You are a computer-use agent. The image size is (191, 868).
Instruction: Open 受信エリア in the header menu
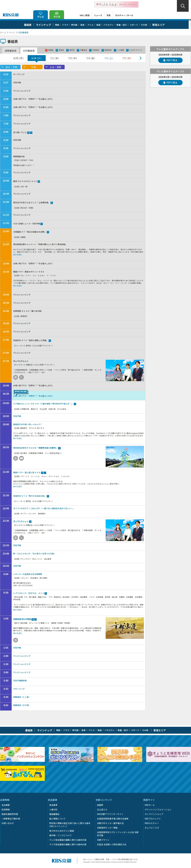(158, 25)
